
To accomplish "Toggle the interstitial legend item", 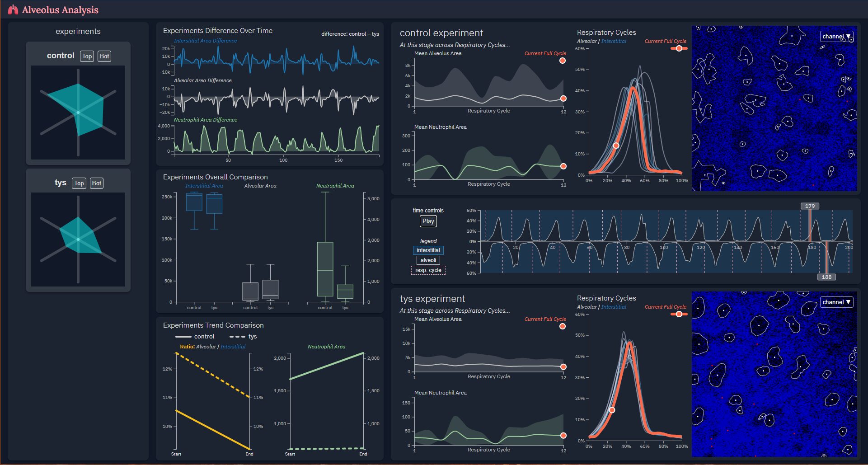I will 428,250.
